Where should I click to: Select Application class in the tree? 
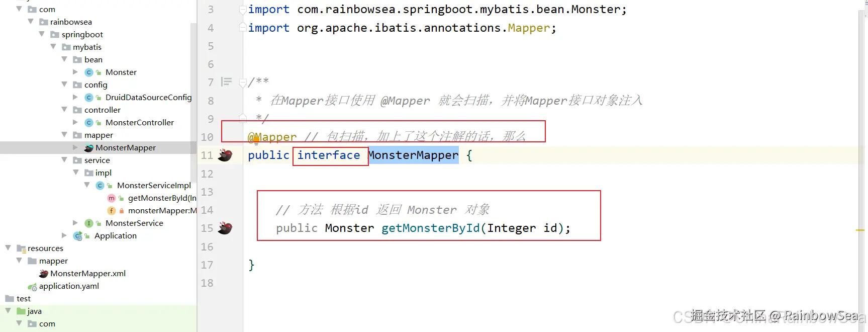(x=116, y=236)
